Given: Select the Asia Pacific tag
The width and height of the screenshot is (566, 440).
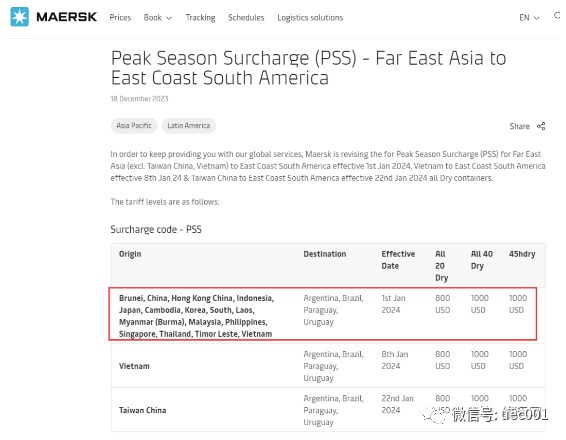Looking at the screenshot, I should click(134, 126).
